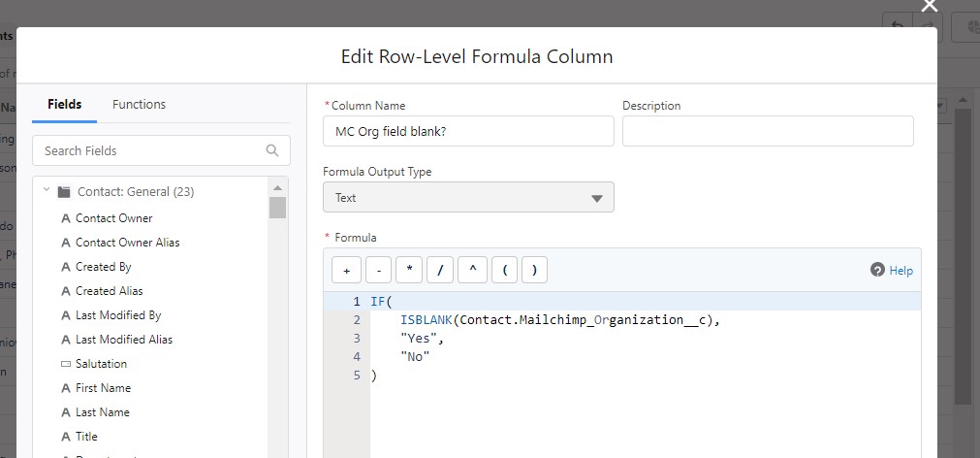
Task: Click the Search Fields input box
Action: 161,150
